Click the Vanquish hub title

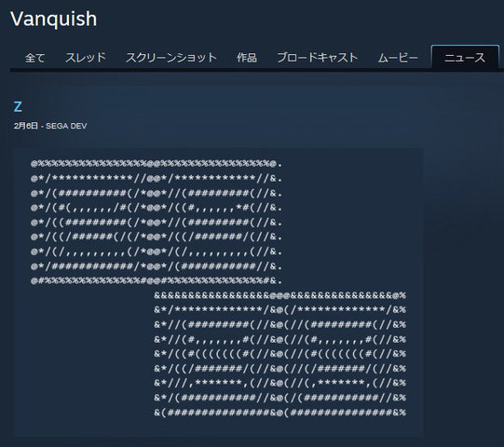54,19
